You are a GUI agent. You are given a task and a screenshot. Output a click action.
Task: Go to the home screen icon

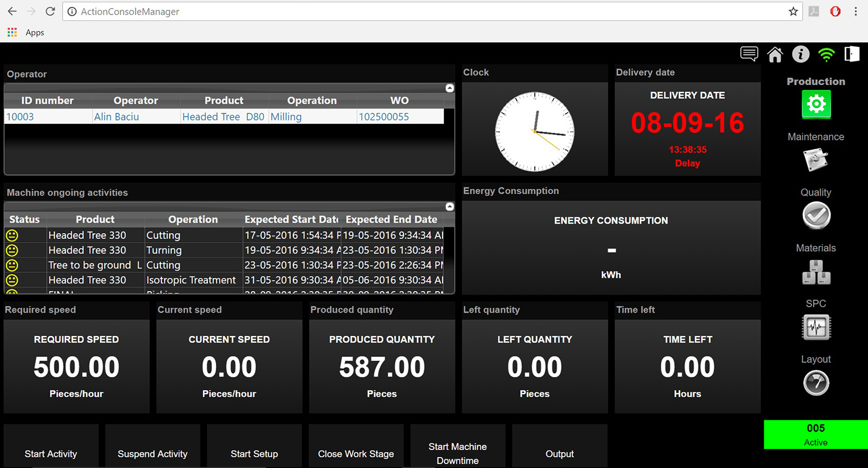(775, 54)
